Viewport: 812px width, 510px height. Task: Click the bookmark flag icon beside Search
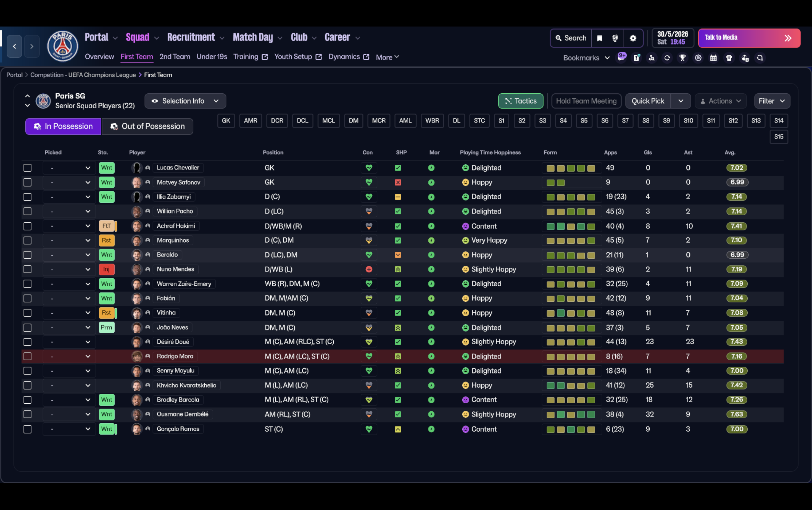(600, 38)
